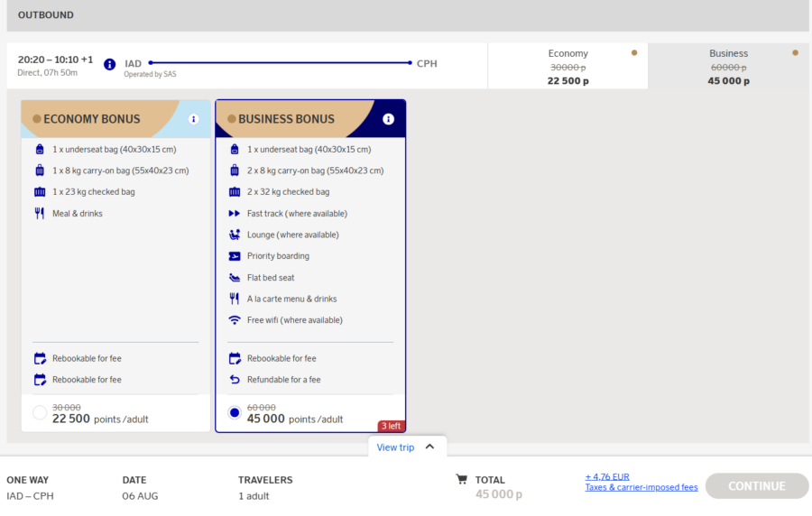Click 'Refundable for a fee' text

coord(284,380)
